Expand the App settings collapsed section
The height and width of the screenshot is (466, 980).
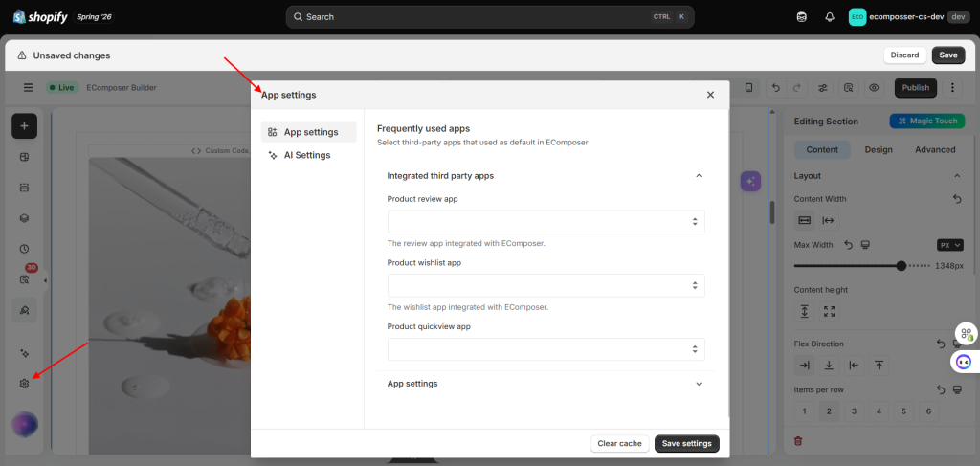tap(545, 384)
